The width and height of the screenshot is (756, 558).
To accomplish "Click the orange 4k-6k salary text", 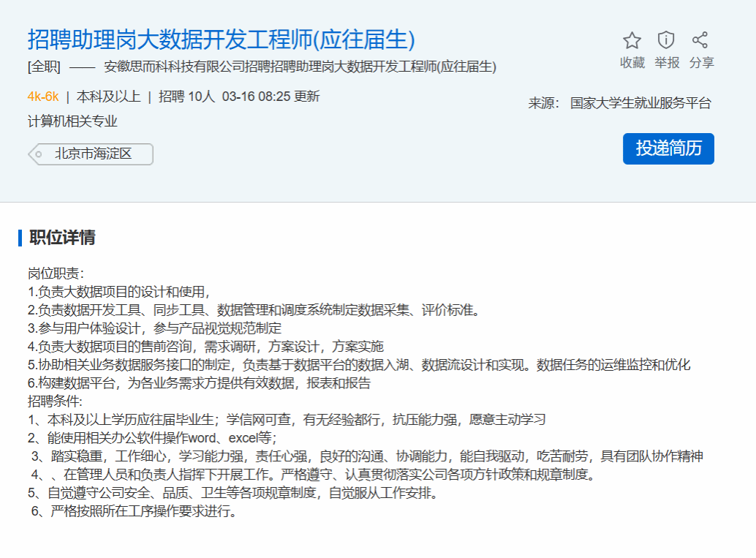I will [43, 97].
